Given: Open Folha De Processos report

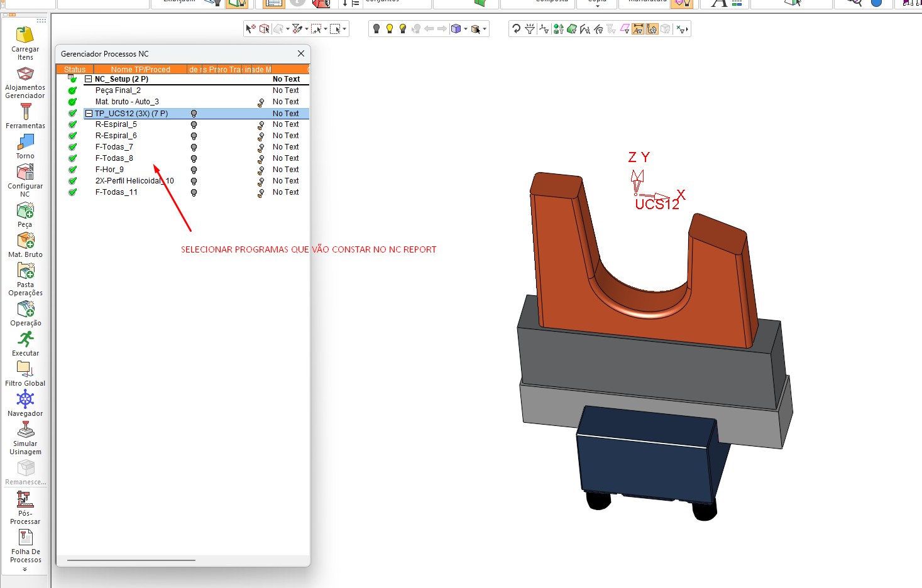Looking at the screenshot, I should pos(25,546).
